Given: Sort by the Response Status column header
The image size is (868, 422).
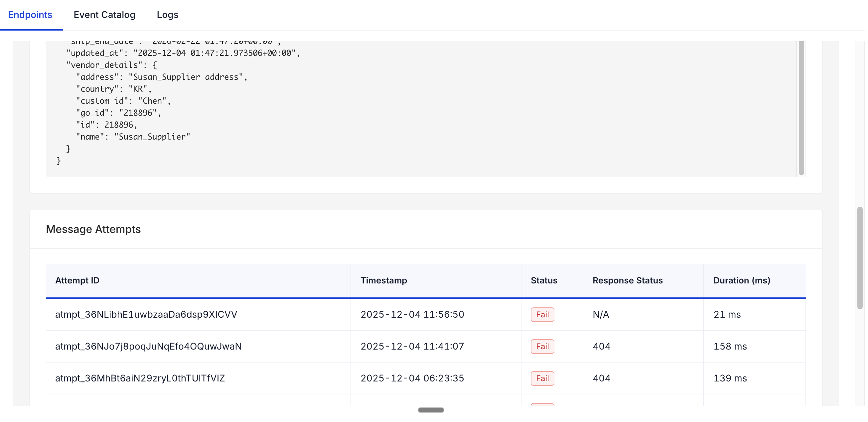Looking at the screenshot, I should tap(628, 280).
